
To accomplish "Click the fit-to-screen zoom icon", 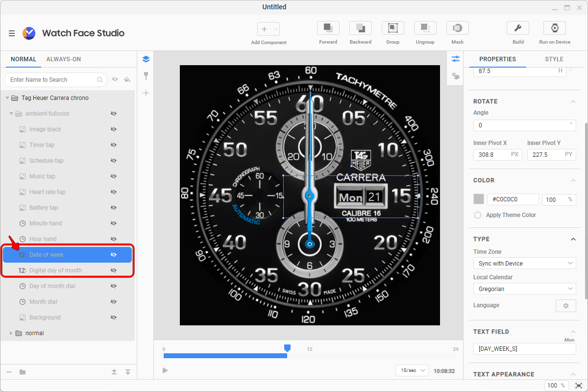I will tap(579, 386).
